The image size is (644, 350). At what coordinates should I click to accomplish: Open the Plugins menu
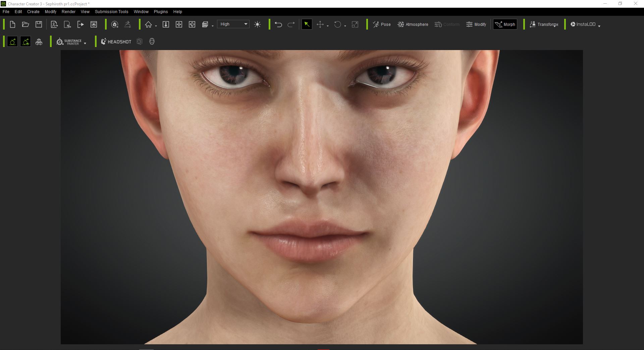point(161,11)
